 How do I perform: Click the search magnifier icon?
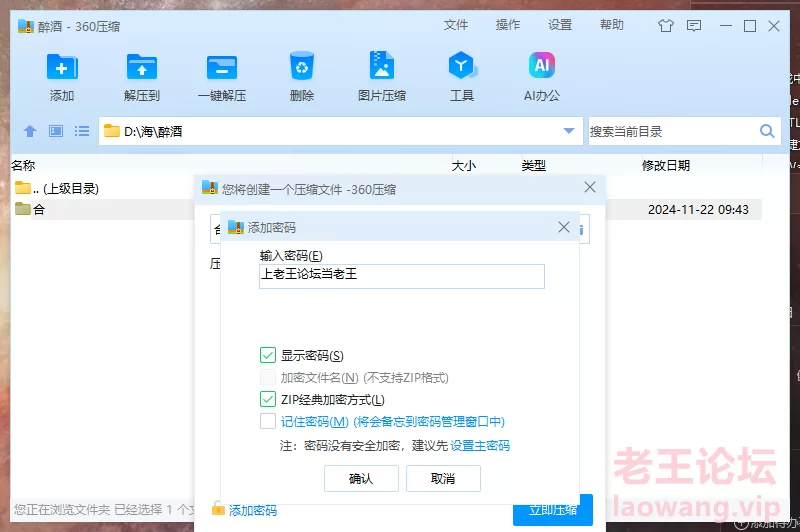(x=767, y=131)
